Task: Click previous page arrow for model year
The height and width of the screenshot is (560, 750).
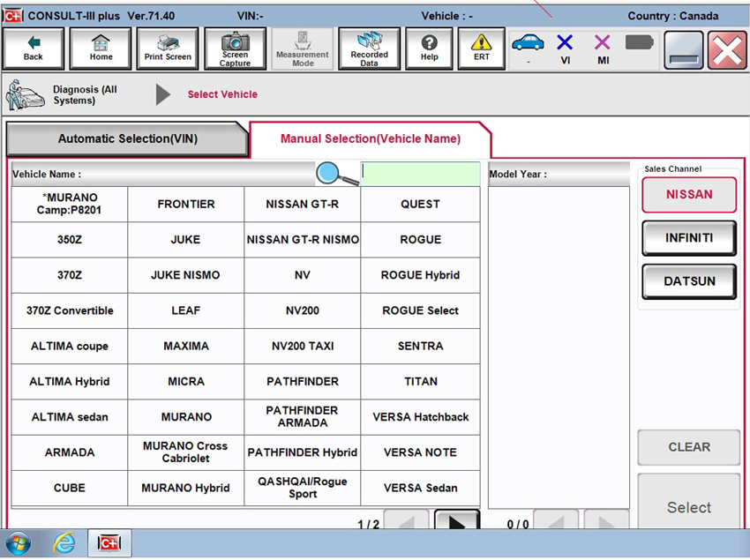Action: (x=556, y=519)
